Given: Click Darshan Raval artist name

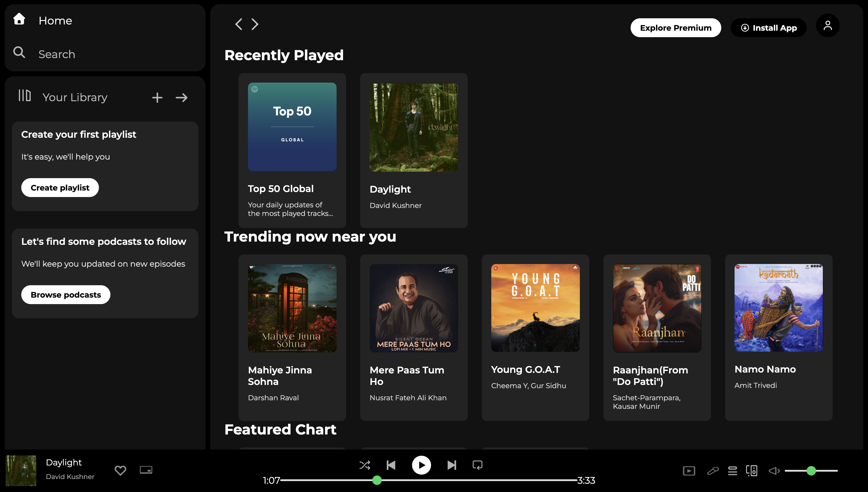Looking at the screenshot, I should pos(273,398).
